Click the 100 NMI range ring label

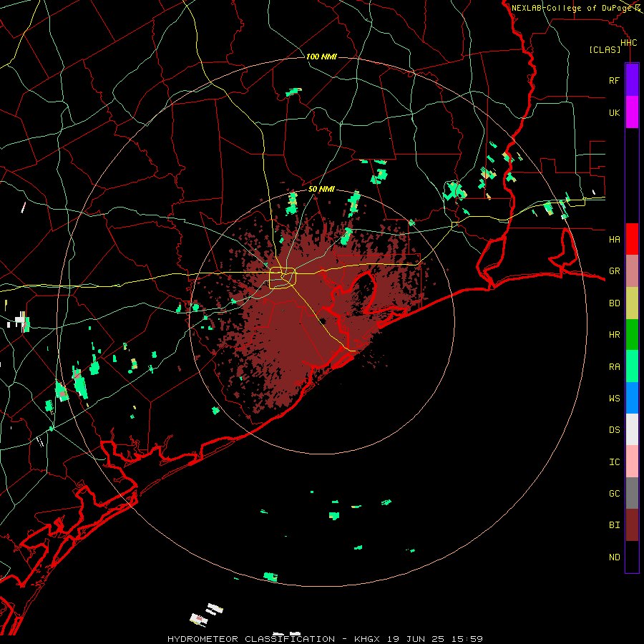[321, 57]
